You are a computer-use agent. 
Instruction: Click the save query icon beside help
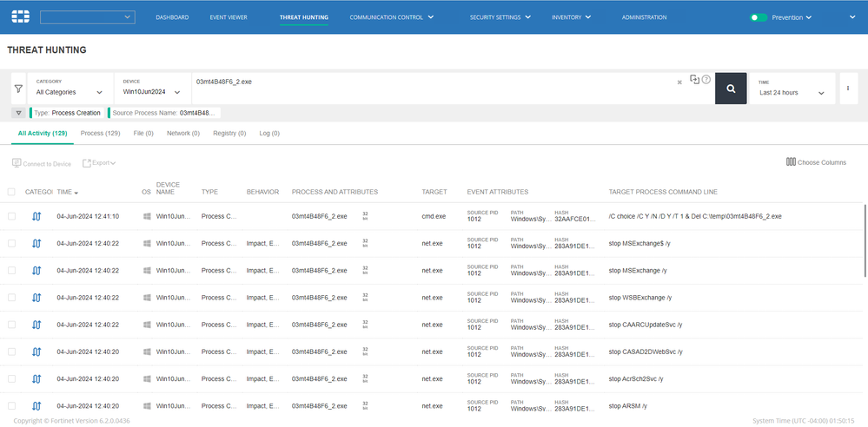click(x=694, y=80)
